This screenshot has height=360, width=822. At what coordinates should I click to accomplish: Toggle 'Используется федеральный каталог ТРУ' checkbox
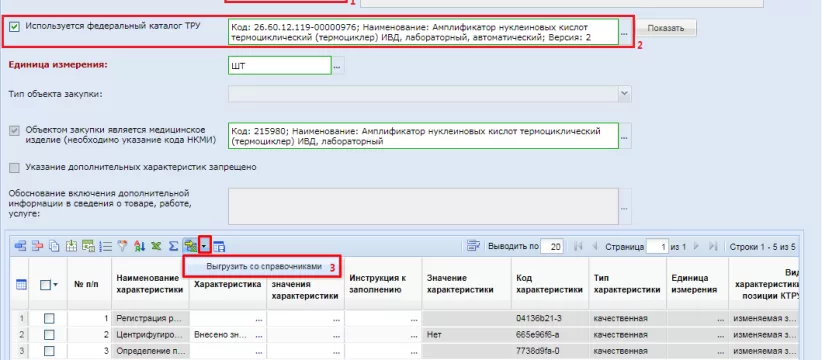point(15,26)
